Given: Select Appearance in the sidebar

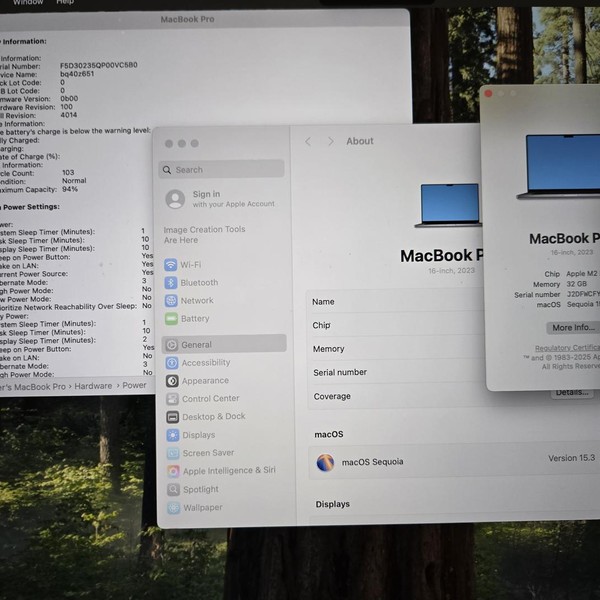Looking at the screenshot, I should click(204, 381).
